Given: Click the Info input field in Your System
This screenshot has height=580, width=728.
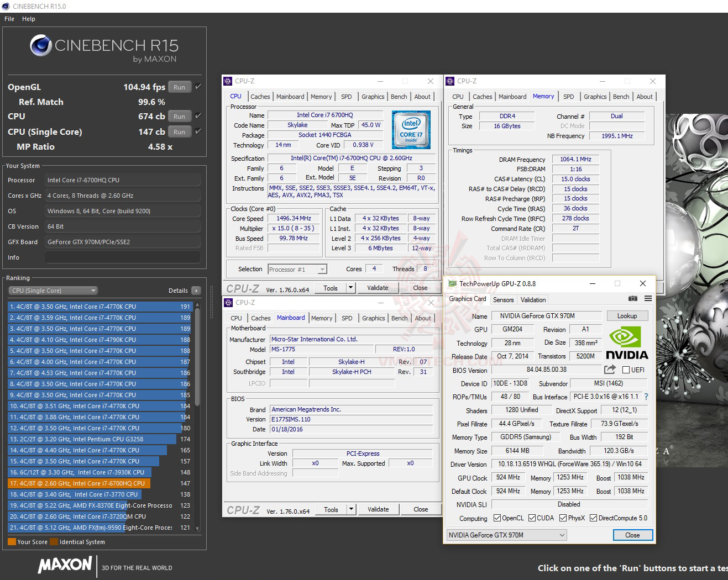Looking at the screenshot, I should tap(123, 257).
